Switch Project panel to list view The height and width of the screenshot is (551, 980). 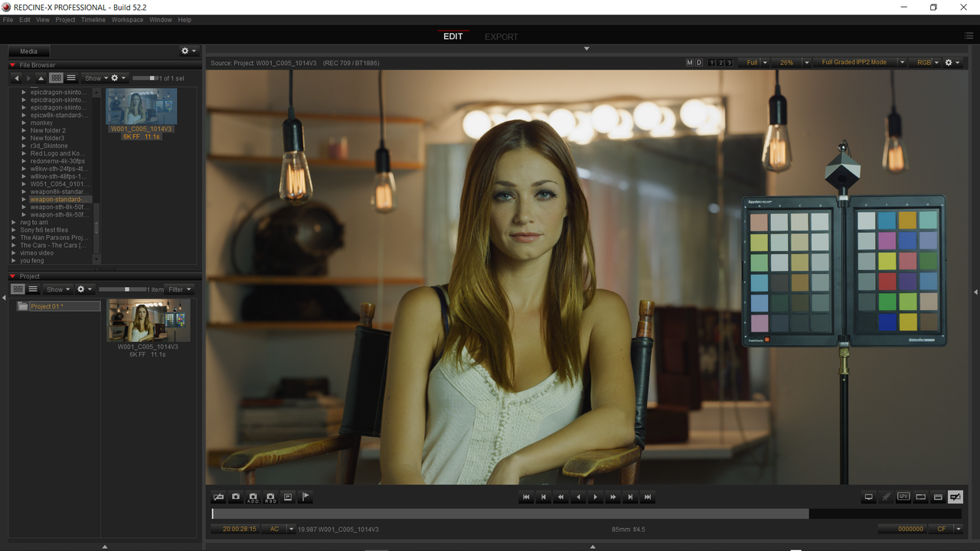coord(33,289)
